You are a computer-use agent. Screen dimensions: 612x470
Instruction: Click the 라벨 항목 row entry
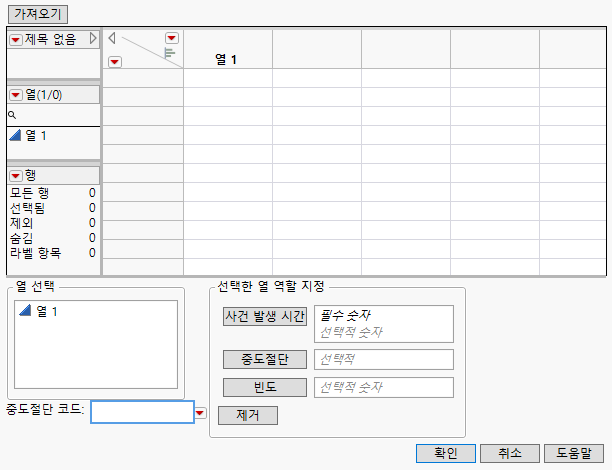[52, 253]
